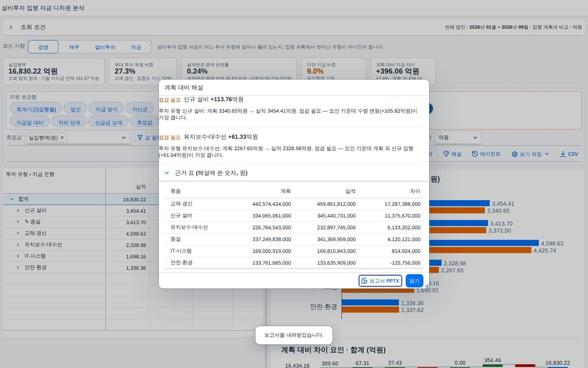Click the 해설 tag icon in toolbar
The height and width of the screenshot is (368, 588).
click(x=446, y=154)
